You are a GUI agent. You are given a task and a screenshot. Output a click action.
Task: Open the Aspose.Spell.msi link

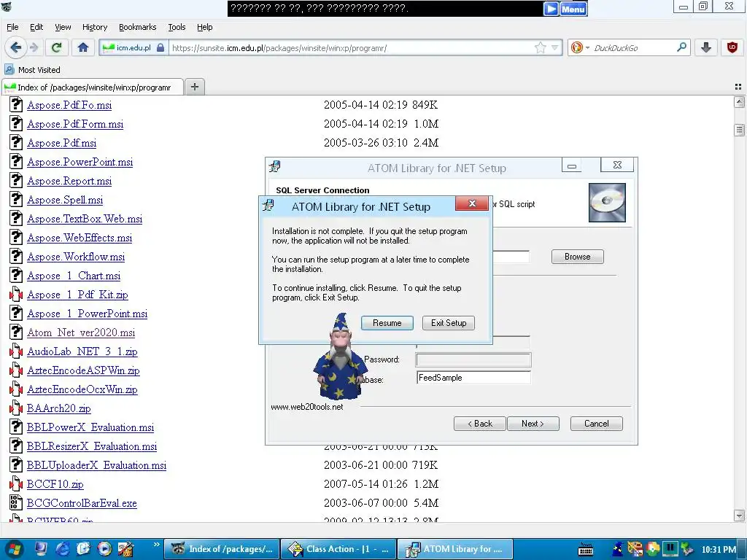pyautogui.click(x=65, y=200)
